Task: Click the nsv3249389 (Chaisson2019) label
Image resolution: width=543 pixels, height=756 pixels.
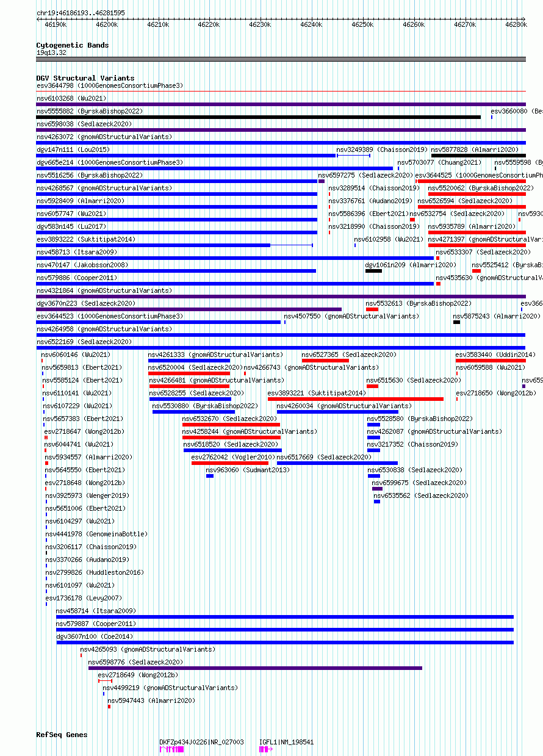Action: pos(382,149)
